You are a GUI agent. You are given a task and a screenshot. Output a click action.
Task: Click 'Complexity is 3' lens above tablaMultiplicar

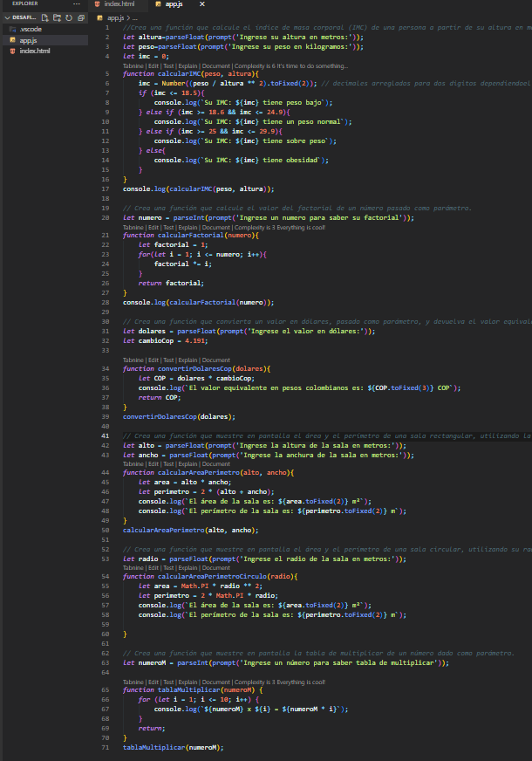coord(280,682)
